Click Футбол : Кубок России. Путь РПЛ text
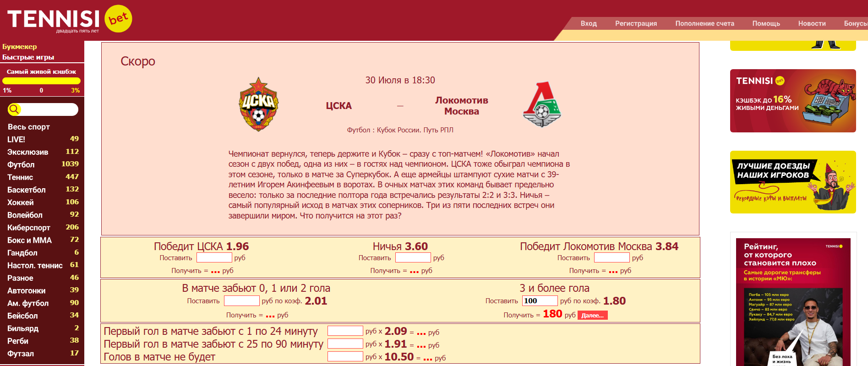The width and height of the screenshot is (868, 366). tap(400, 130)
